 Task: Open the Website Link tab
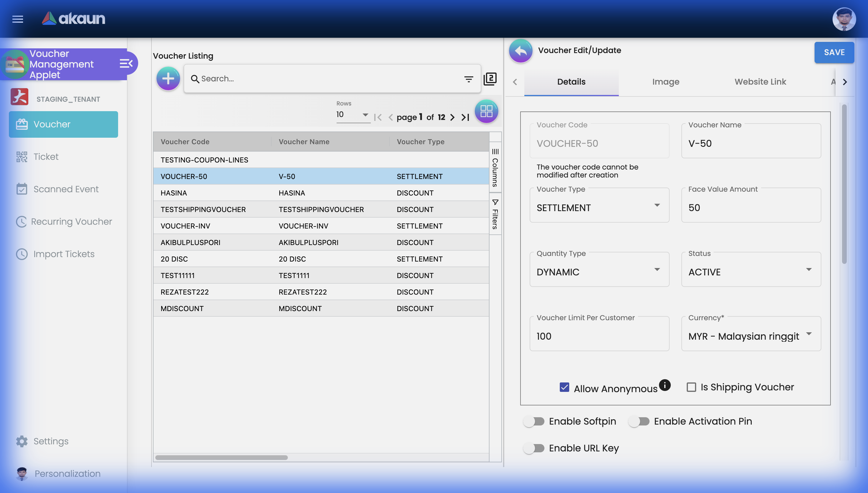coord(760,82)
